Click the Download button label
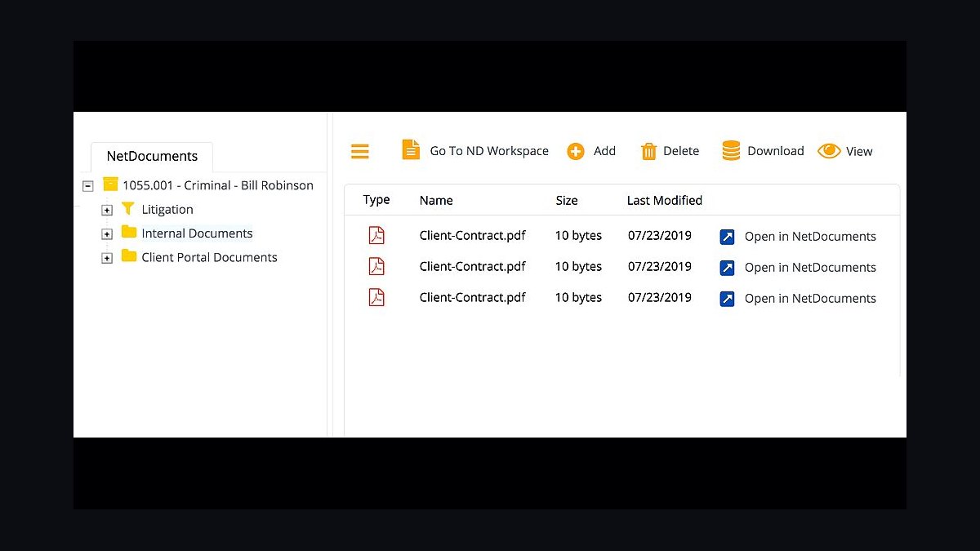The width and height of the screenshot is (980, 551). (x=776, y=151)
